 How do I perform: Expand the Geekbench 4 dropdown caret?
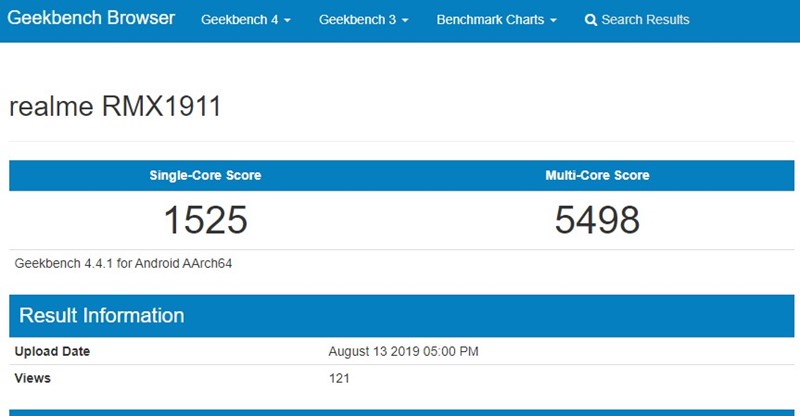(287, 21)
